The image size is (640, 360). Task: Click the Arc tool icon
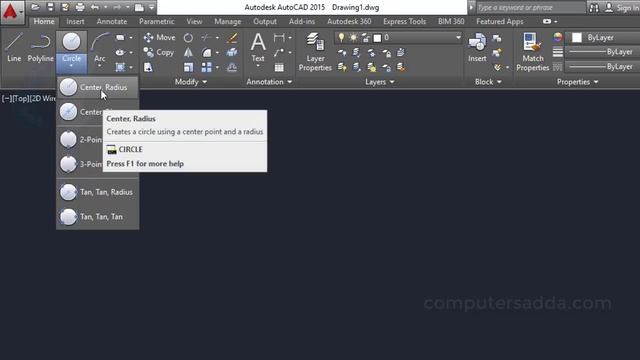coord(100,42)
